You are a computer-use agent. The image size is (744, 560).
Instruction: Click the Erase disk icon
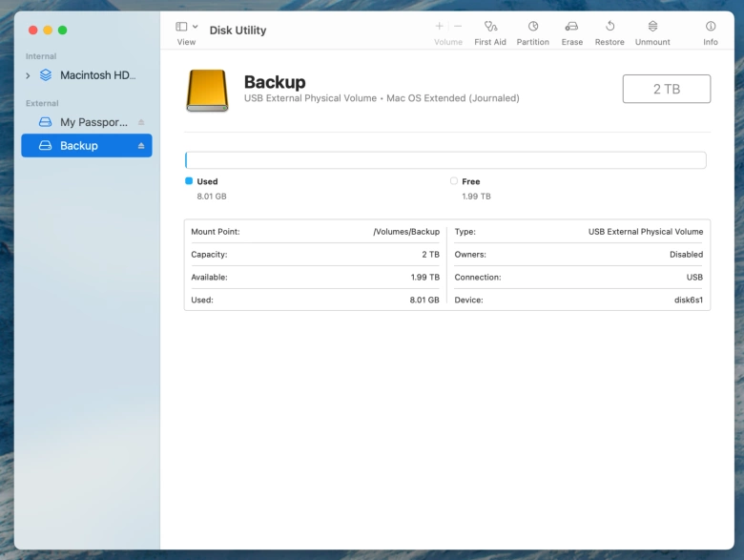click(571, 27)
